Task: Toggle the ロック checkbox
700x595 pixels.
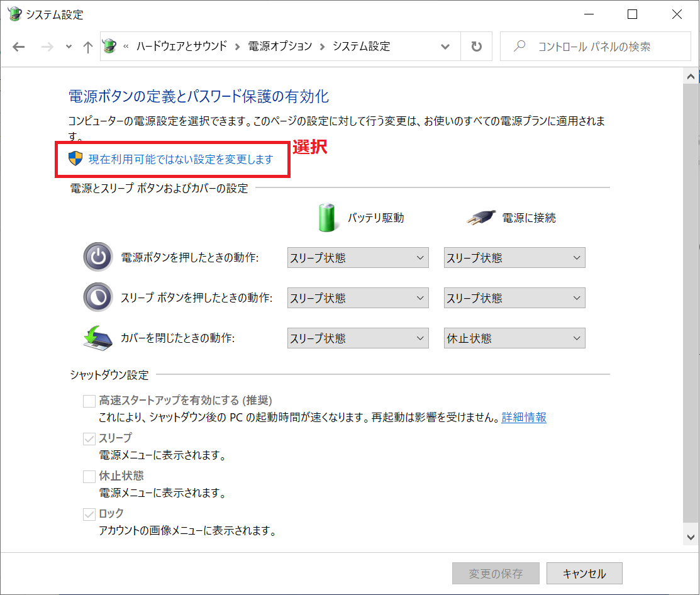Action: [89, 514]
